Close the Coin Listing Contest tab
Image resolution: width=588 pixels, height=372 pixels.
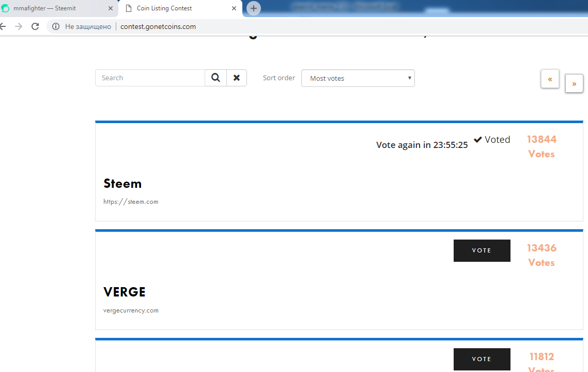point(234,8)
